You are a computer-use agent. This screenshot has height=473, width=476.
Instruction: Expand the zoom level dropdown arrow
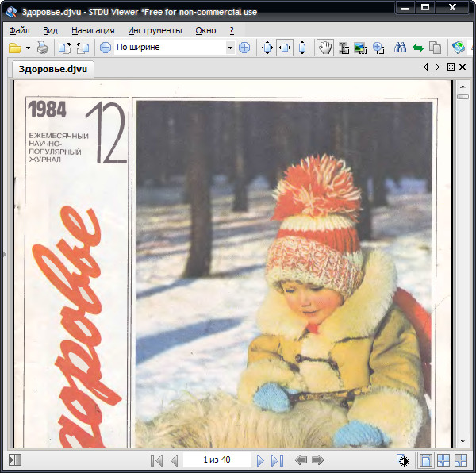230,48
